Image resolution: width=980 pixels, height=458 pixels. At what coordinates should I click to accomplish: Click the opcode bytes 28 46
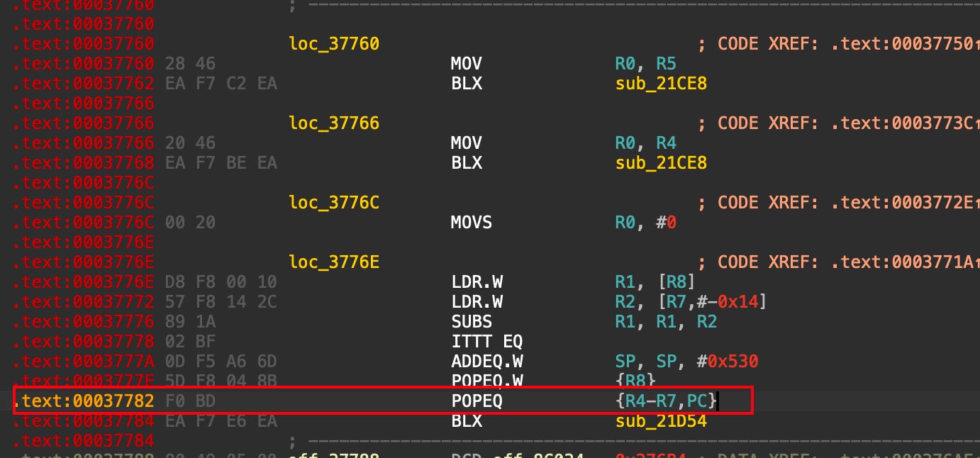190,64
